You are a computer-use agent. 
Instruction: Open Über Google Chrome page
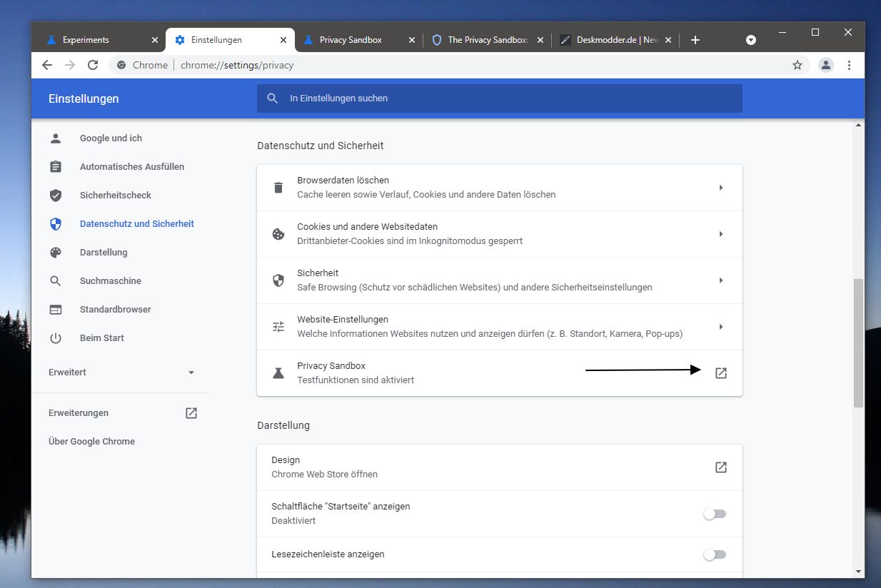(91, 442)
